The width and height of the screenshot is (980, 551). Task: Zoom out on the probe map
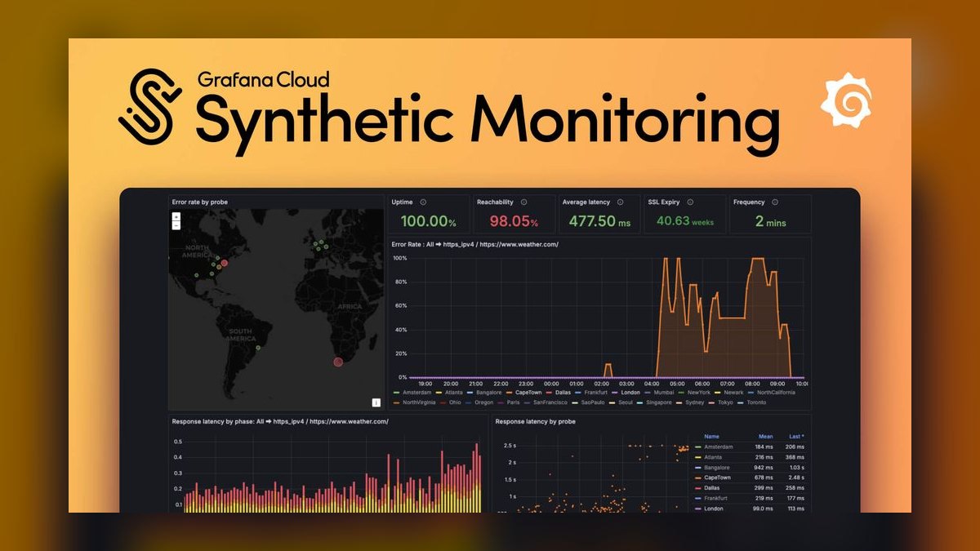coord(176,225)
